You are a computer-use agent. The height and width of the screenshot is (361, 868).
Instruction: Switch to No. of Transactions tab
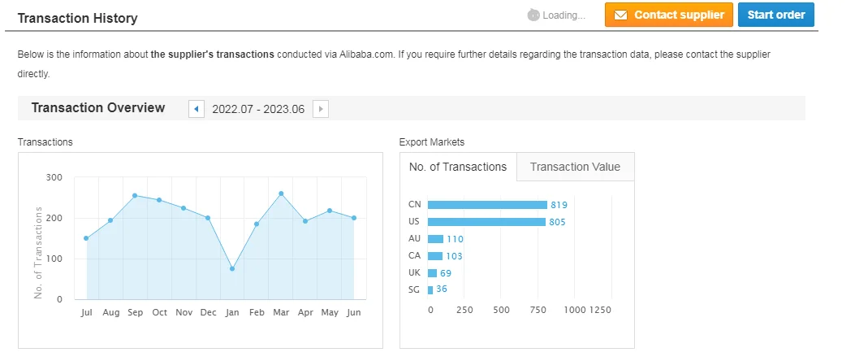[x=458, y=167]
